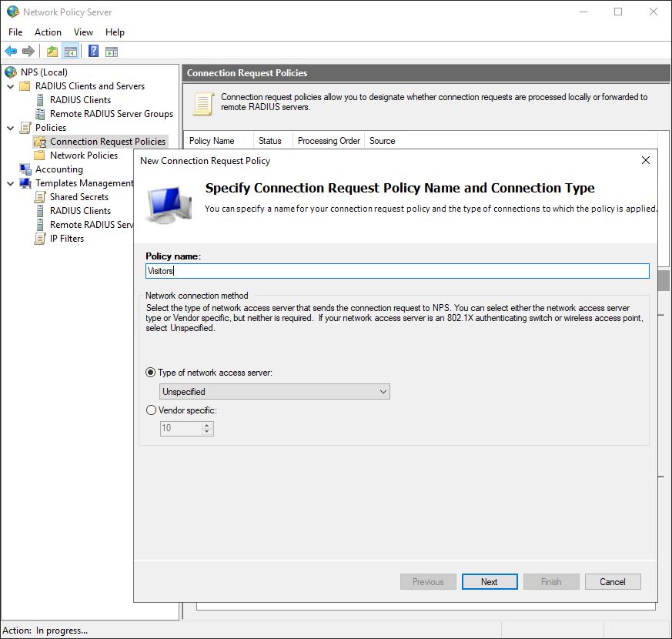Viewport: 672px width, 639px height.
Task: Click the Policy name text field
Action: click(397, 271)
